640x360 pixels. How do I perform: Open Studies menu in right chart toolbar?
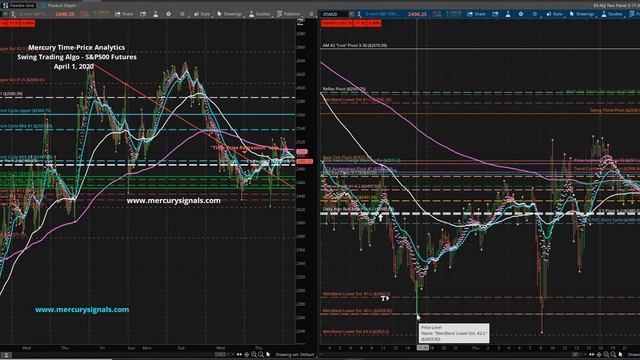tap(612, 14)
